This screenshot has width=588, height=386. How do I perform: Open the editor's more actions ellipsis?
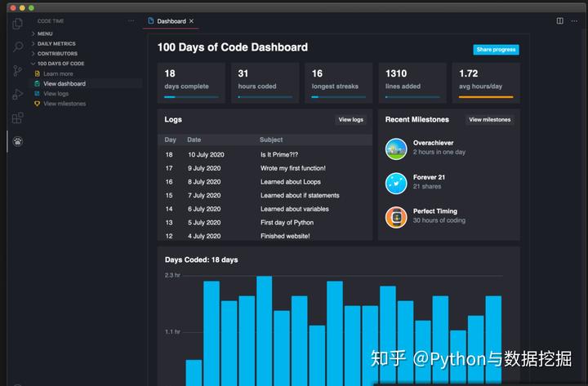pos(575,20)
